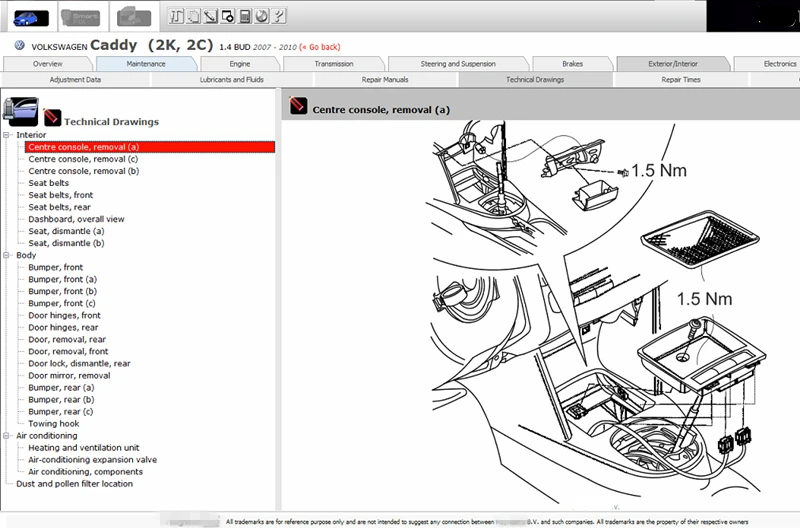Switch to the Maintenance tab
Viewport: 800px width, 528px height.
pyautogui.click(x=146, y=64)
